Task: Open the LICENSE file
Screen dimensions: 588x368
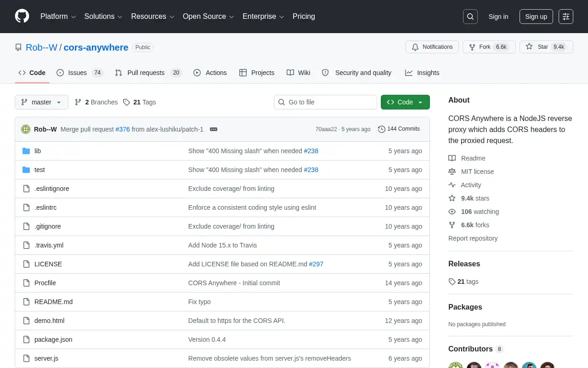Action: 48,264
